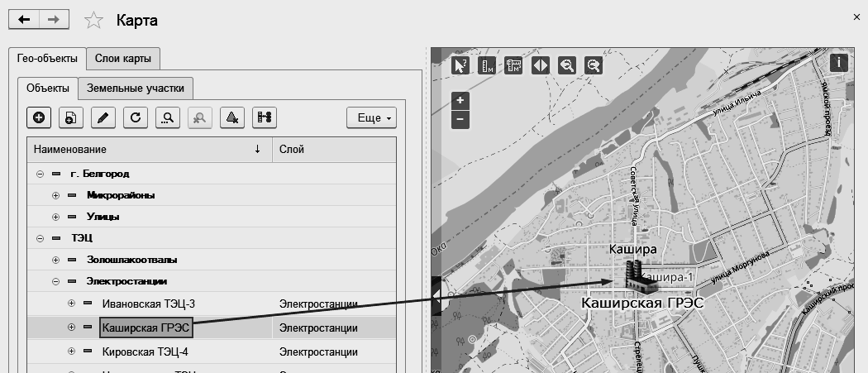Click the Слой cell of Кировская ТЭЦ-4
Image resolution: width=868 pixels, height=373 pixels.
(x=334, y=352)
